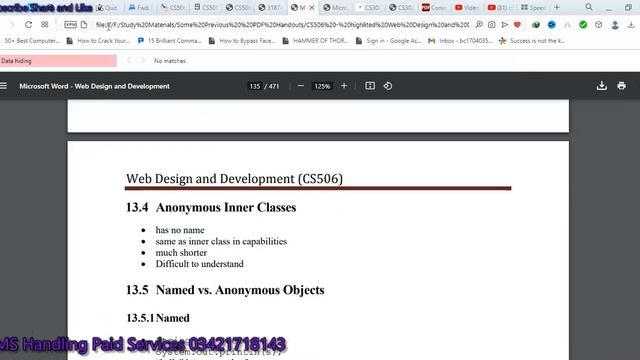Click the '13.4 Anonymous Inner Classes' heading
Viewport: 640px width, 360px height.
[211, 207]
